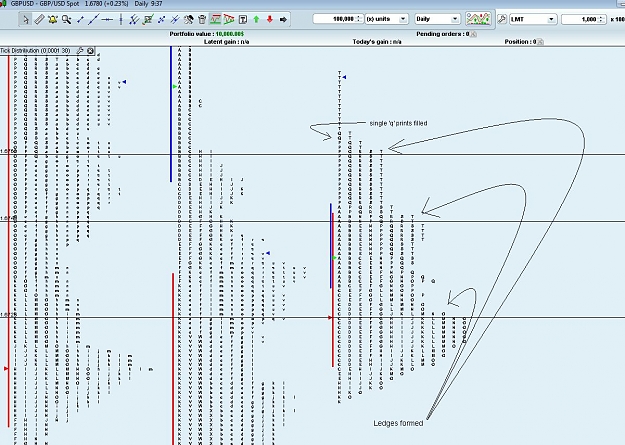Select the long trend line tool

click(x=94, y=19)
